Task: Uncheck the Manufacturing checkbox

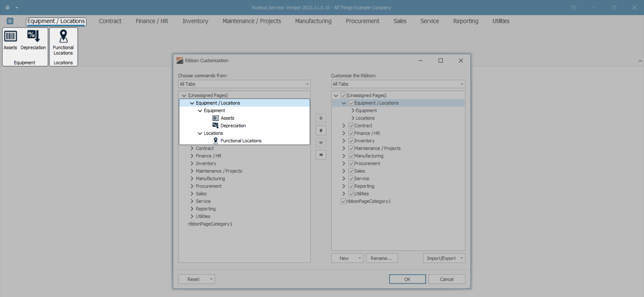Action: [351, 156]
